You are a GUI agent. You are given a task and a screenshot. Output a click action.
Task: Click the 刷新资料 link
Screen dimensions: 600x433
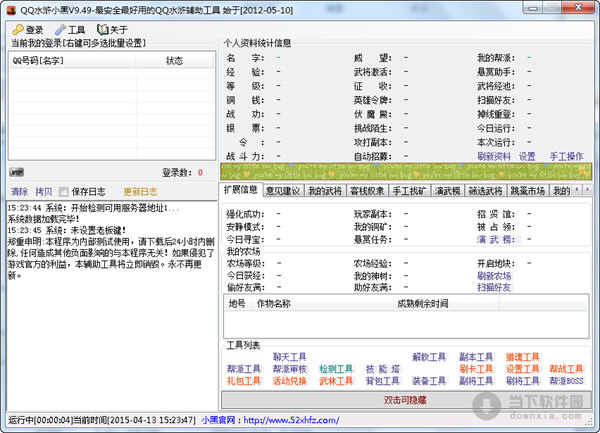pos(494,156)
